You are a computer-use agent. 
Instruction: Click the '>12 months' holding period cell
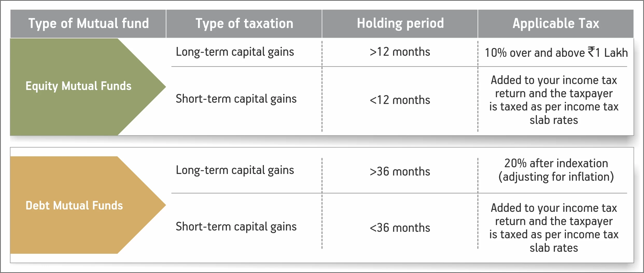400,52
